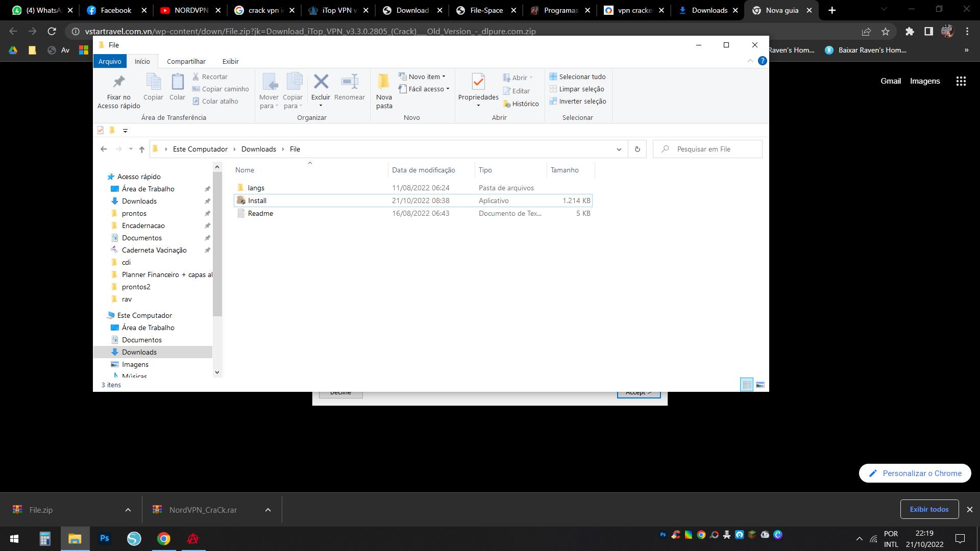Go up one folder level arrow
Screen dimensions: 980x551
pyautogui.click(x=142, y=149)
